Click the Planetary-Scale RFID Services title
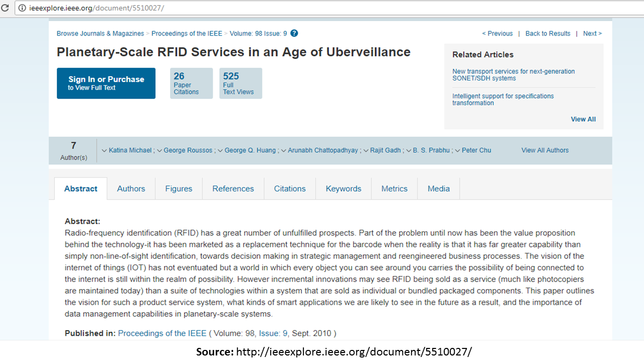 (233, 52)
